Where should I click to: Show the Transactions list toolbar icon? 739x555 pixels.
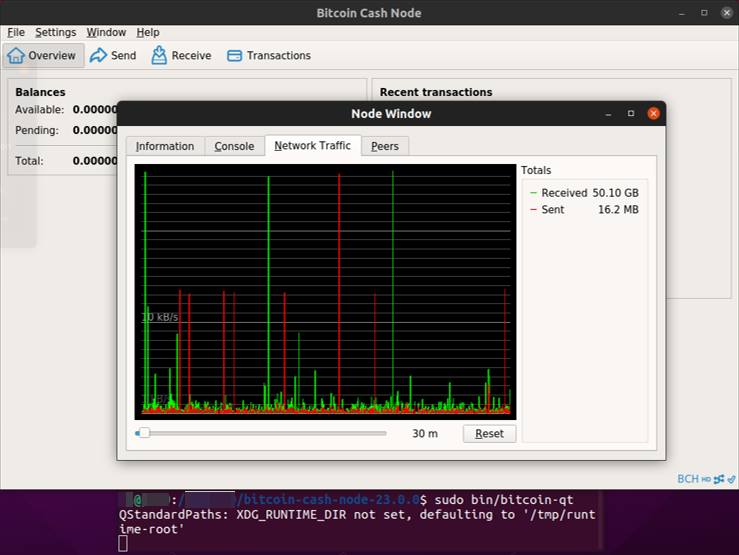coord(235,56)
